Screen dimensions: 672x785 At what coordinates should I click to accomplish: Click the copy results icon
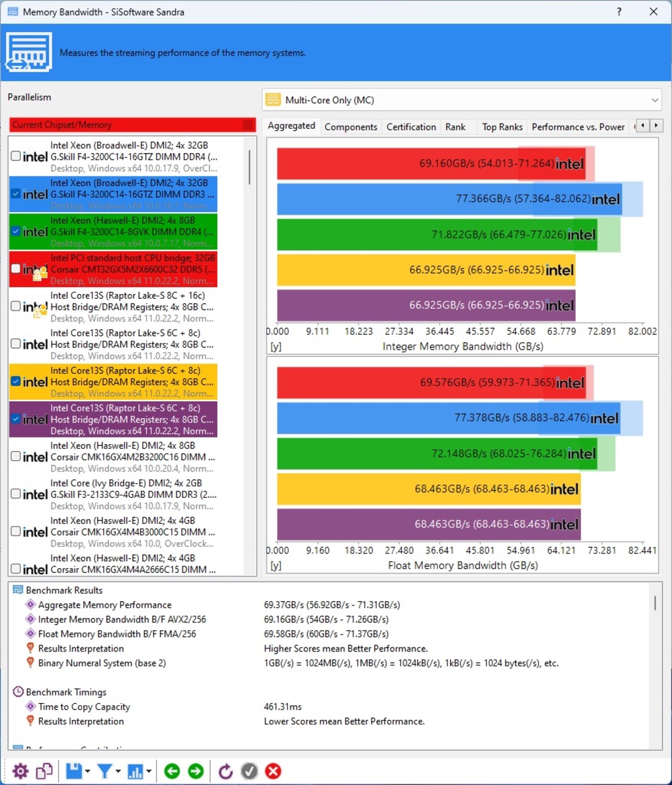click(44, 771)
